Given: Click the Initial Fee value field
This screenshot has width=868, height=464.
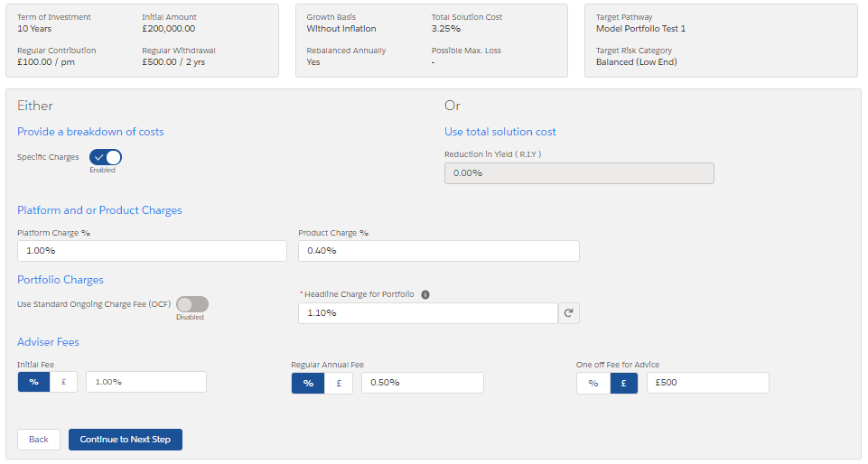Looking at the screenshot, I should click(x=146, y=382).
